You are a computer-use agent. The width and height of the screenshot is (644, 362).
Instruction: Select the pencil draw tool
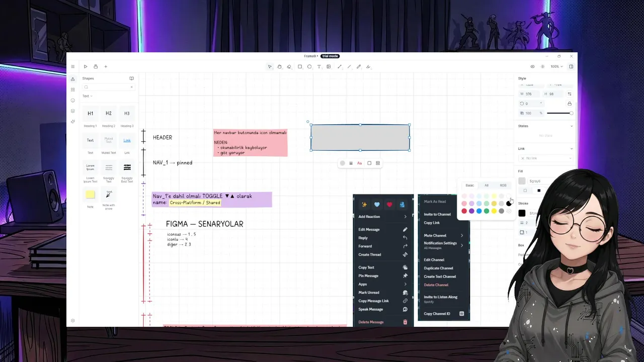tap(359, 66)
